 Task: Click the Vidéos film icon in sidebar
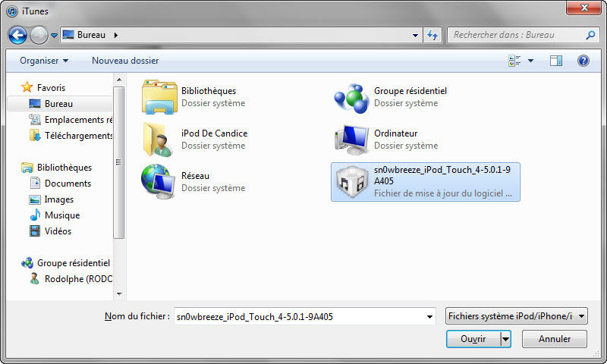pos(35,231)
